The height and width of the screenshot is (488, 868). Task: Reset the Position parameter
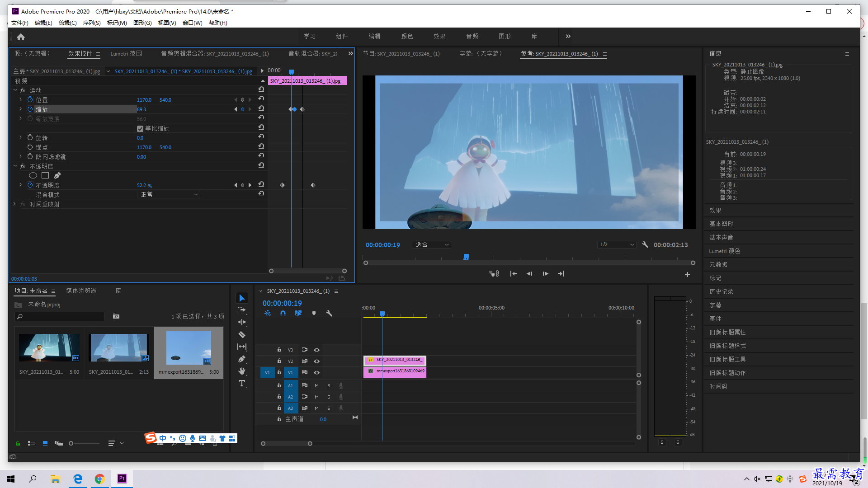point(261,99)
